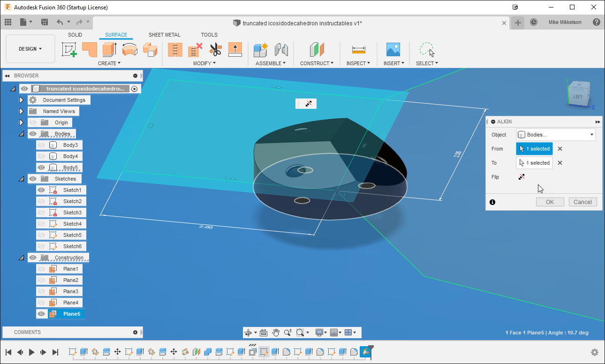
Task: Select the Pan tool in navigation bar
Action: (276, 332)
